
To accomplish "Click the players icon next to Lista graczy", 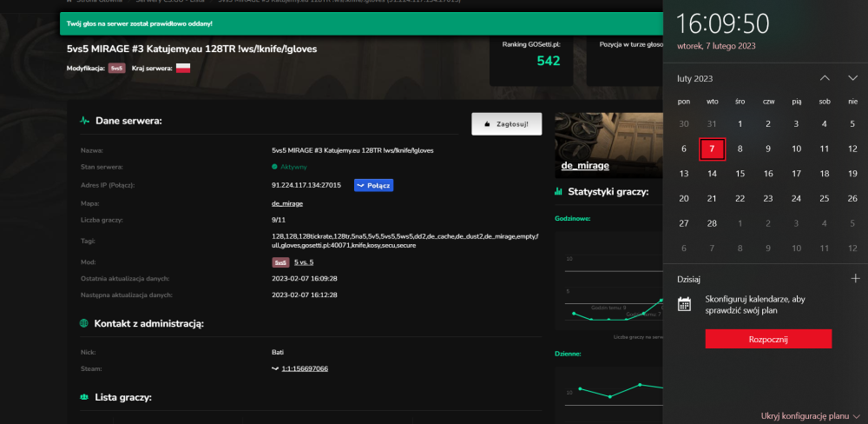I will point(85,397).
